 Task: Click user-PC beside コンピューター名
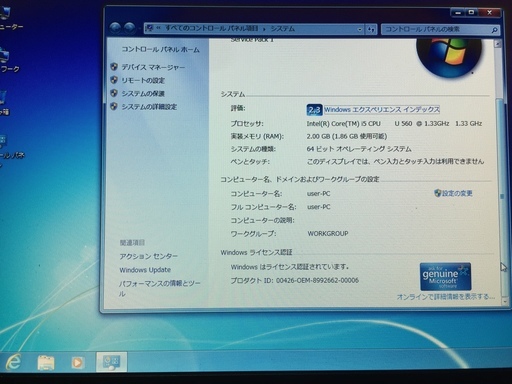pos(319,193)
